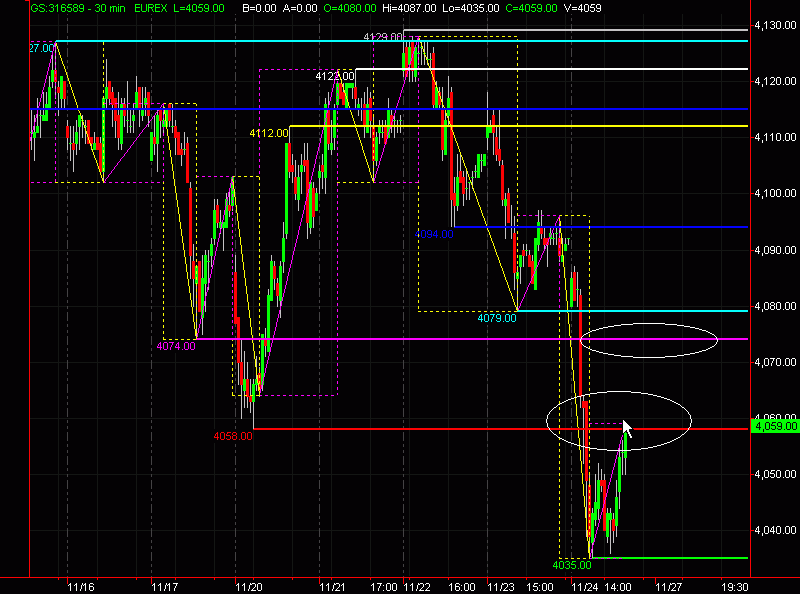
Task: Click the 11/16 date on time axis
Action: point(81,587)
